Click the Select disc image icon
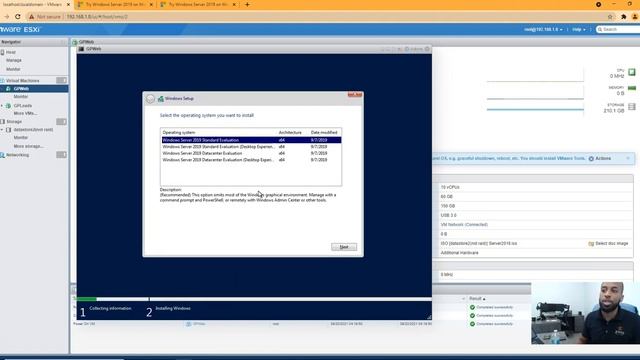The image size is (640, 360). click(591, 244)
